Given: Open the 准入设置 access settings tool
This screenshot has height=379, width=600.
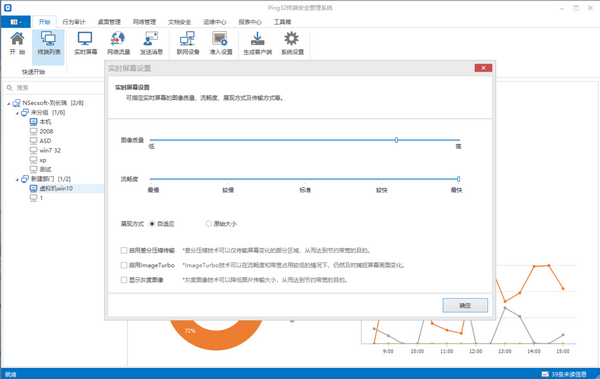Looking at the screenshot, I should (x=221, y=43).
